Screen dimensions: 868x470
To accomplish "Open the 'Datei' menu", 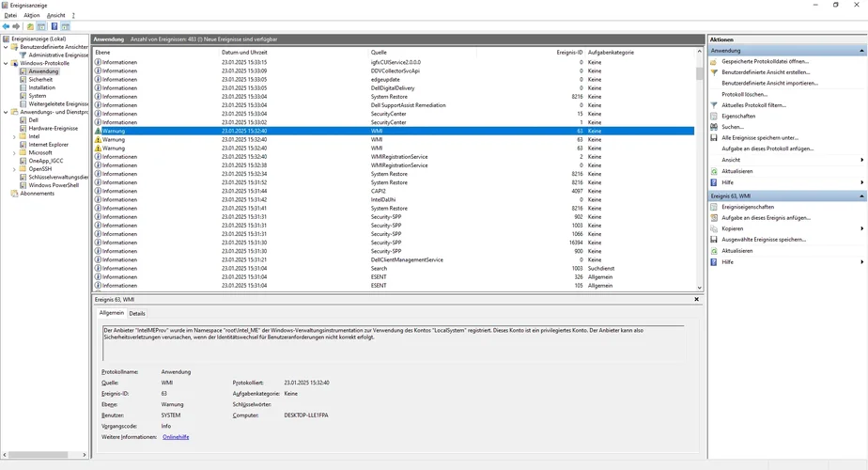I will [10, 16].
